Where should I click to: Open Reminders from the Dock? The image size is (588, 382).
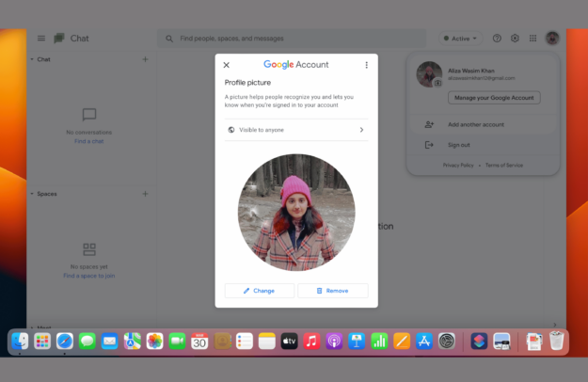245,342
